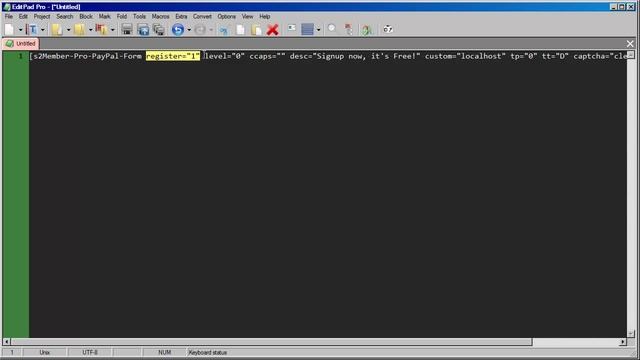Click the red-striped favorites folder icon
The image size is (640, 360).
click(101, 29)
